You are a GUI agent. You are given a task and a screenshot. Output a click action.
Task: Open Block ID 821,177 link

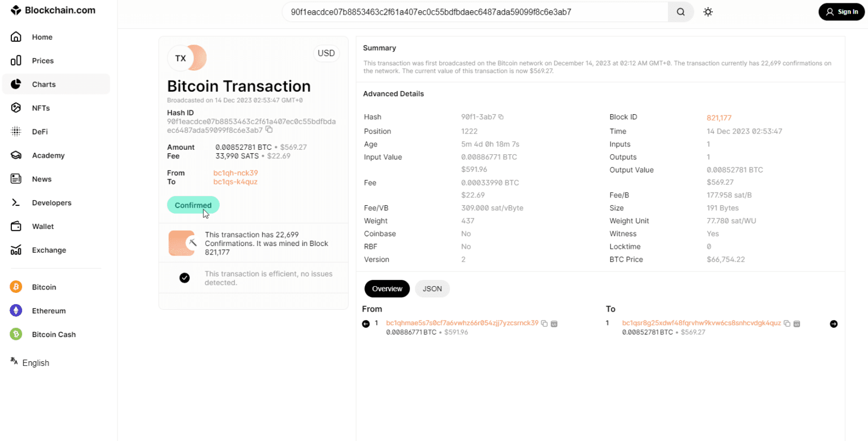coord(719,118)
